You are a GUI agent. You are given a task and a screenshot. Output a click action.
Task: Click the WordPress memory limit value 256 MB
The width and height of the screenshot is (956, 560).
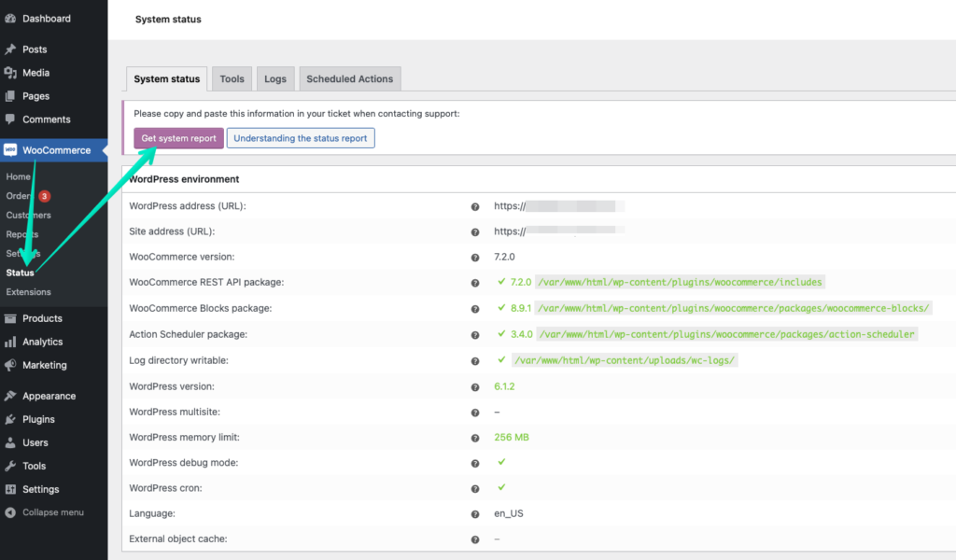tap(512, 438)
